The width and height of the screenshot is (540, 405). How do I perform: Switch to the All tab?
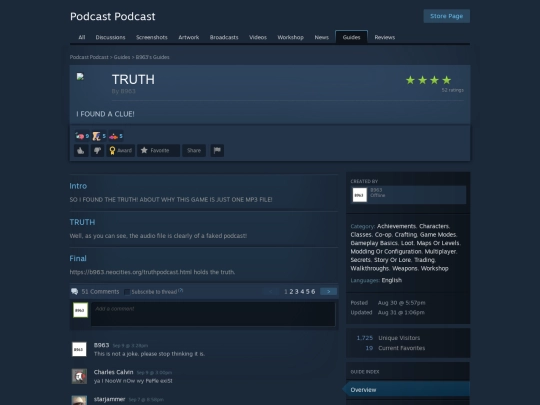tap(82, 37)
